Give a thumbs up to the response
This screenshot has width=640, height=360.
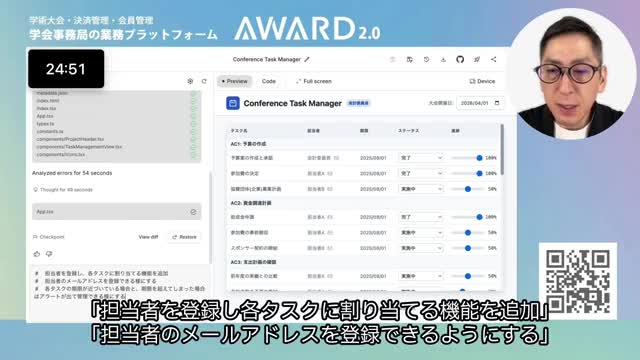(x=37, y=254)
